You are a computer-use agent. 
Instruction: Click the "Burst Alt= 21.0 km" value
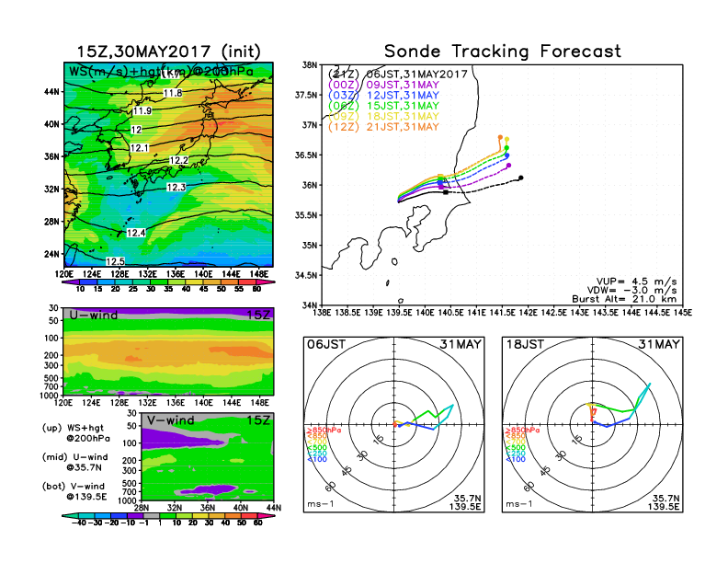tap(624, 299)
